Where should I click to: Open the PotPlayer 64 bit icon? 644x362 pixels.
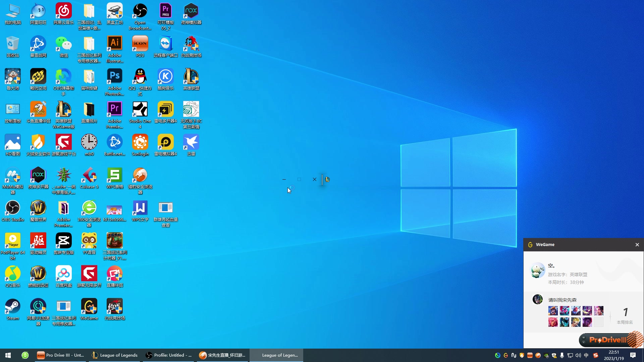[12, 241]
